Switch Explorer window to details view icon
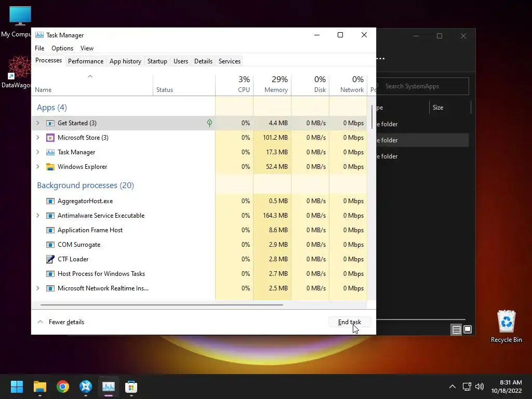The height and width of the screenshot is (399, 532). pos(456,329)
